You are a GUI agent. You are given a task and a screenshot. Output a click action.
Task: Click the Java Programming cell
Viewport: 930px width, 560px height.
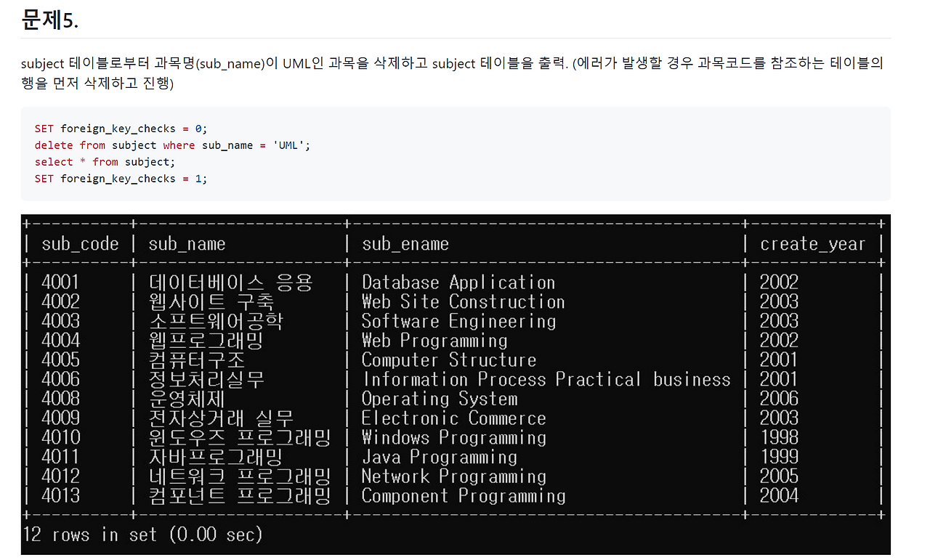tap(439, 456)
